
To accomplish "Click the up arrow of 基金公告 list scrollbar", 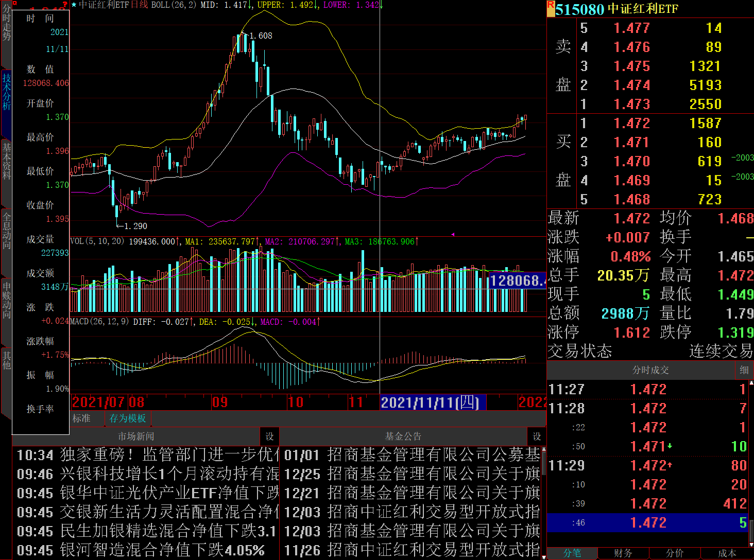I will point(543,450).
